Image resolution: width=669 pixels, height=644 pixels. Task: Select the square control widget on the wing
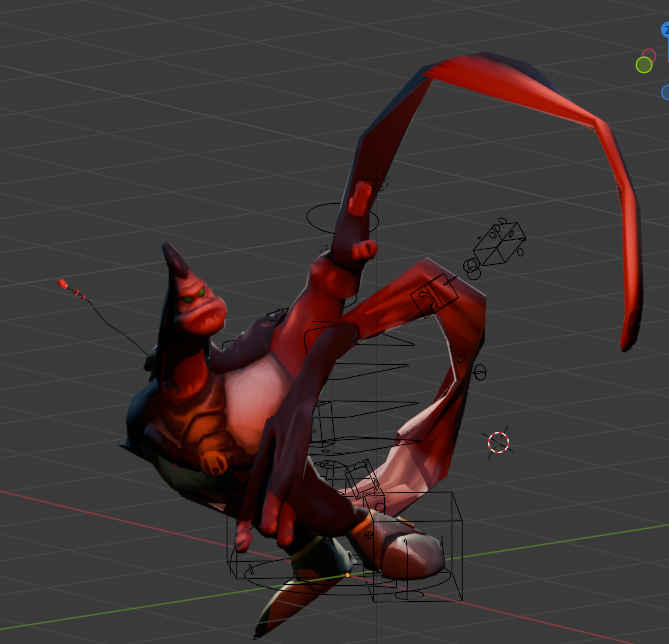pos(434,295)
